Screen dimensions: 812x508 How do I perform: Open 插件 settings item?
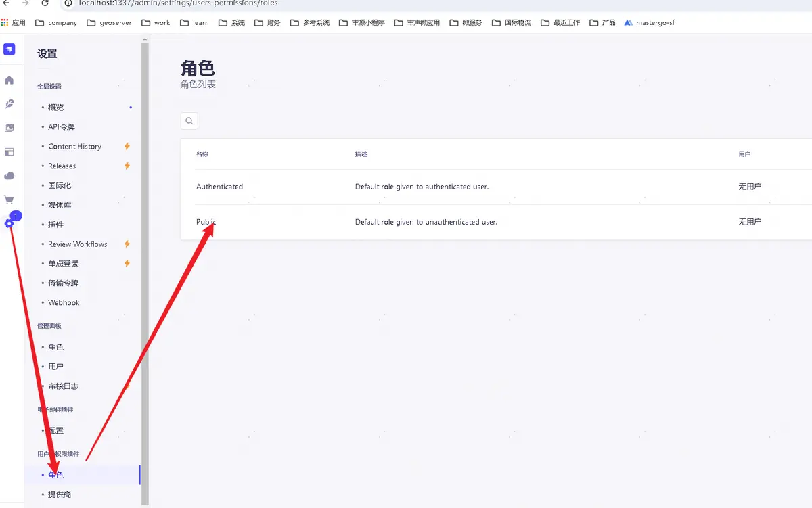[55, 225]
